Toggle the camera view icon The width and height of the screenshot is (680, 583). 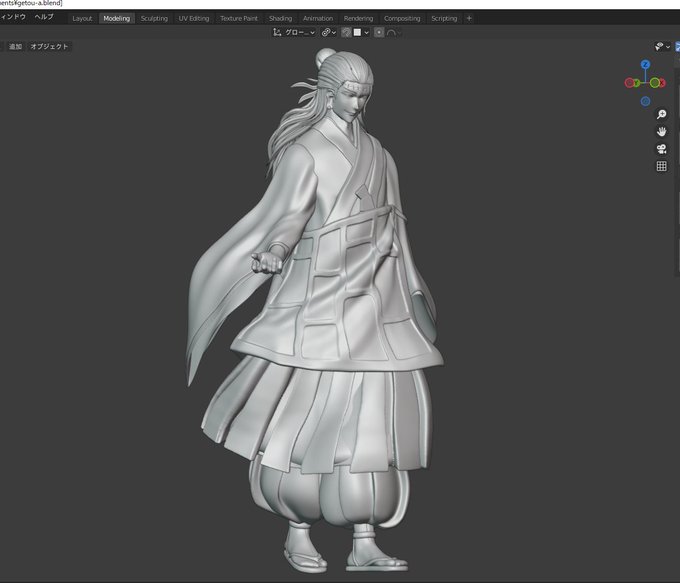pyautogui.click(x=661, y=149)
